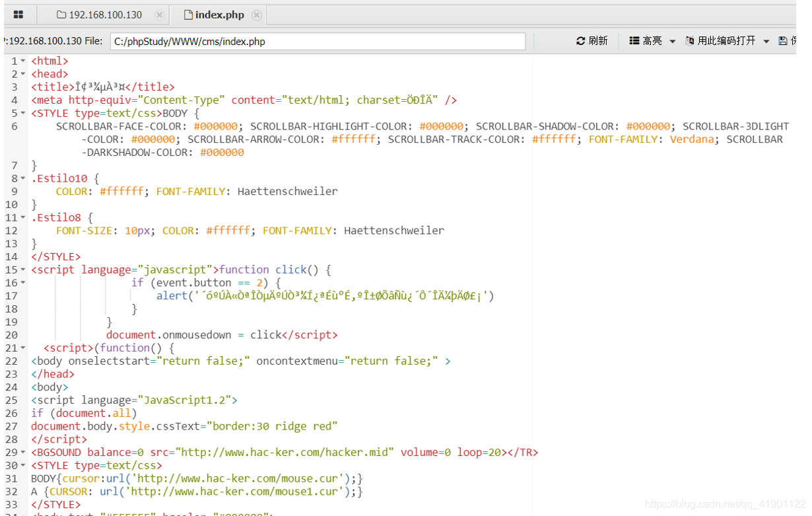812x516 pixels.
Task: Click Haettenschweiler on line 12
Action: (x=394, y=231)
